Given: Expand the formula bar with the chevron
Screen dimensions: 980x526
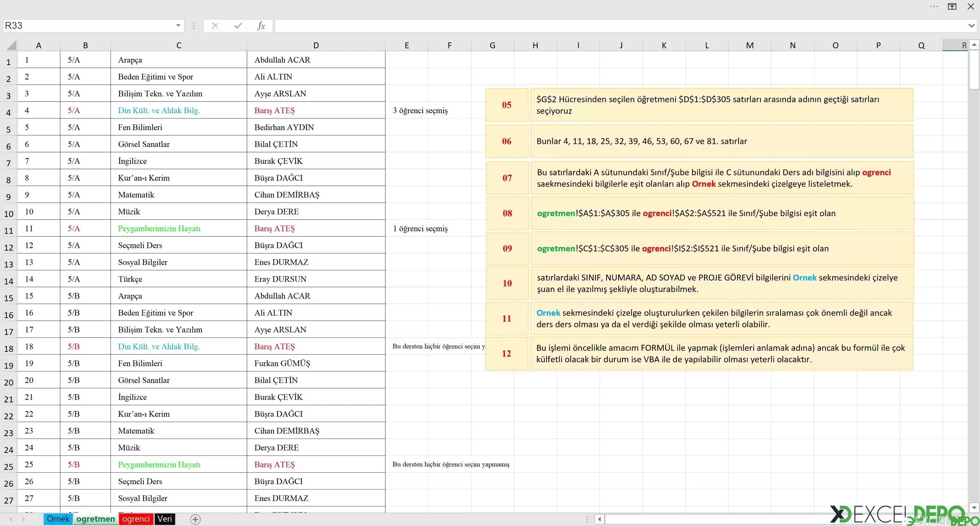Looking at the screenshot, I should click(971, 26).
